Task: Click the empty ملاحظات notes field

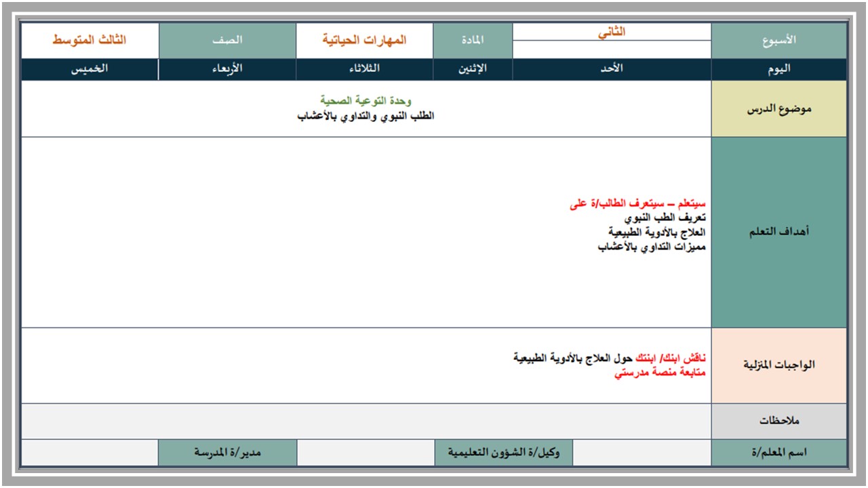Action: click(x=366, y=421)
